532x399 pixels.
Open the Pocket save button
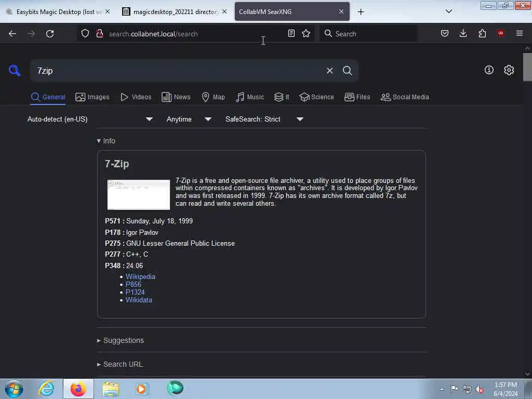445,33
